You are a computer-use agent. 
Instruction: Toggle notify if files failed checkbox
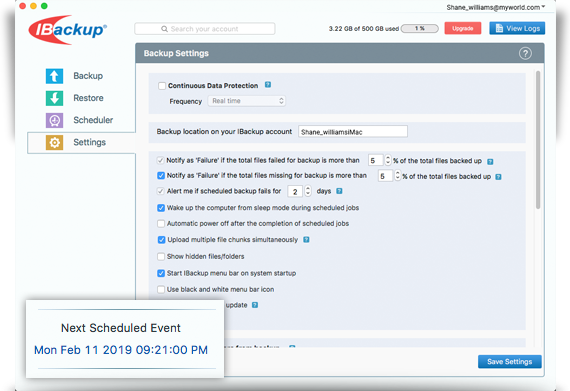(160, 160)
